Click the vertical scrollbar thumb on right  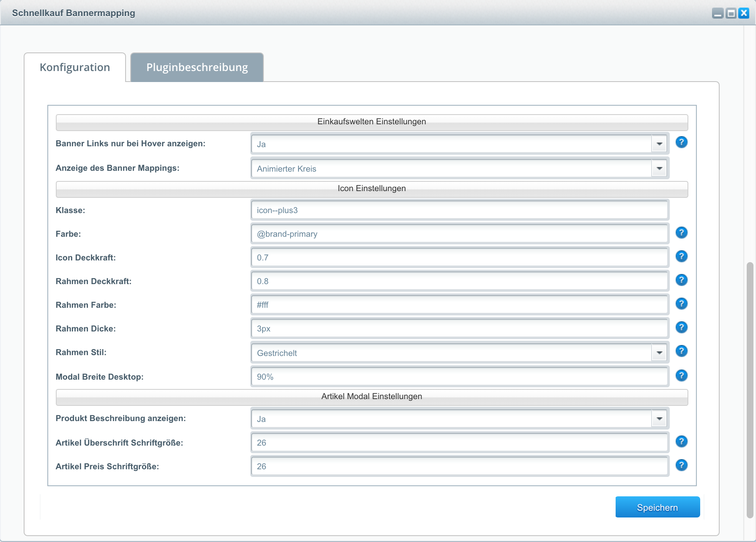click(x=750, y=390)
